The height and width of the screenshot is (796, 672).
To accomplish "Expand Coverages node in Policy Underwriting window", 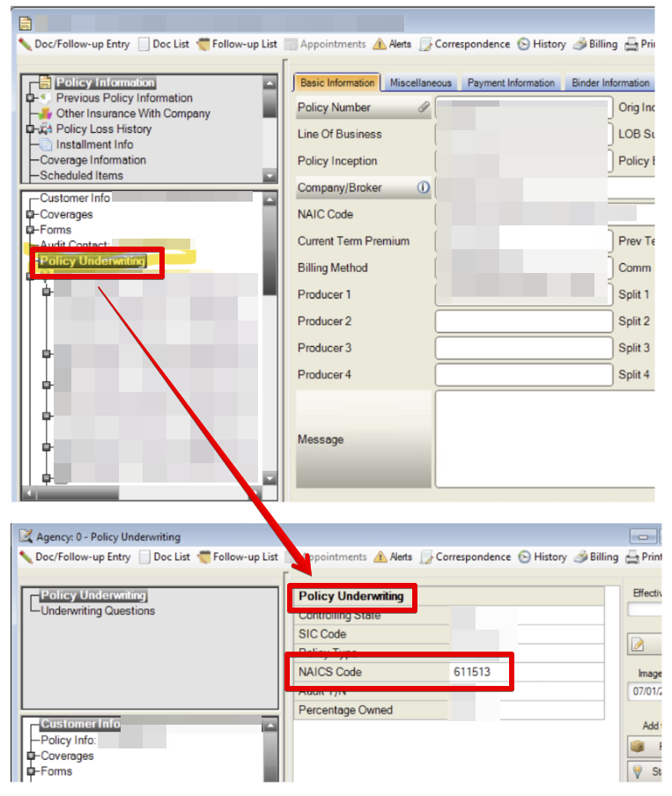I will pyautogui.click(x=31, y=755).
